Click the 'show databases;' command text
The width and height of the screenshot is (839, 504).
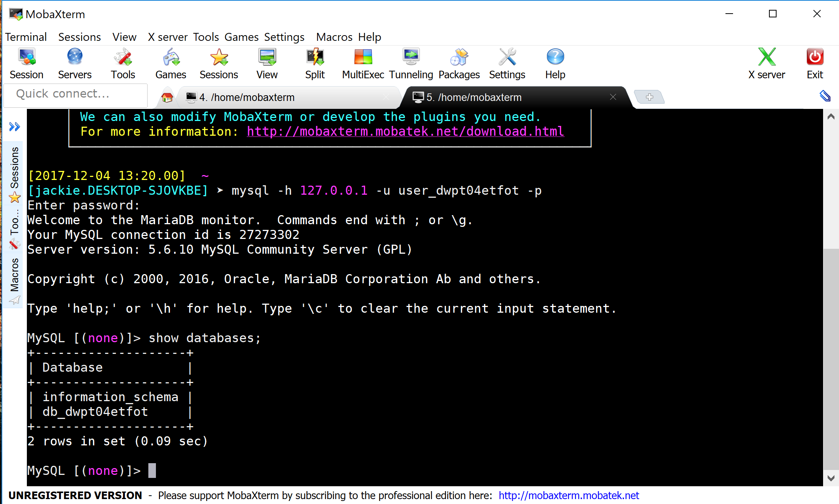coord(205,338)
